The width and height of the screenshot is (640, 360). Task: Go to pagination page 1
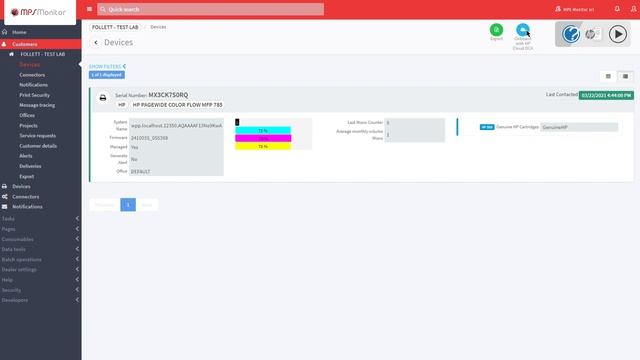point(128,205)
